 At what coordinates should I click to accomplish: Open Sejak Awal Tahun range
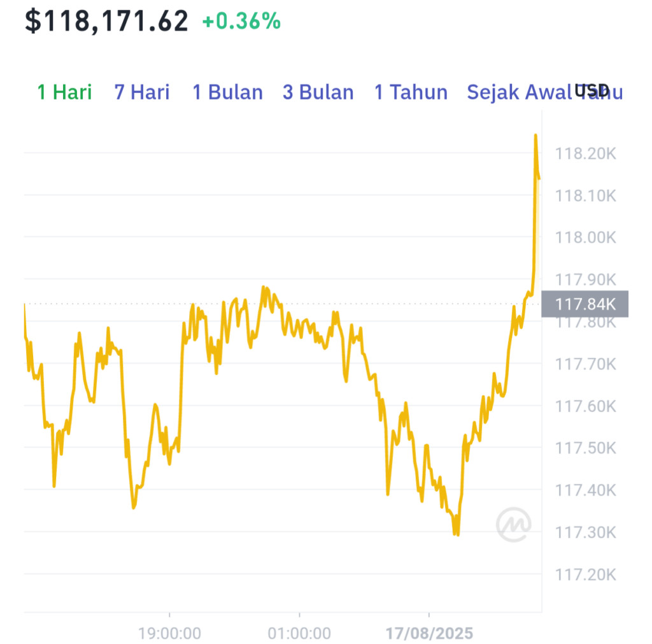[545, 92]
